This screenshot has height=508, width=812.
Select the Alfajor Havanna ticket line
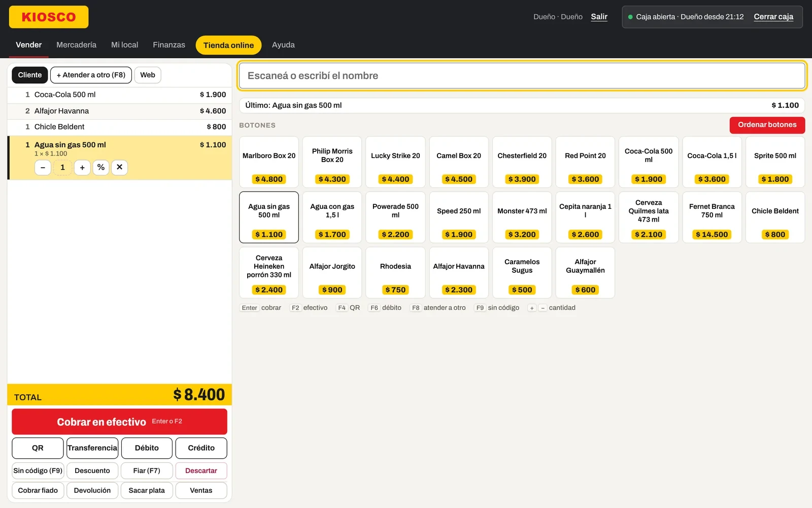click(x=120, y=111)
